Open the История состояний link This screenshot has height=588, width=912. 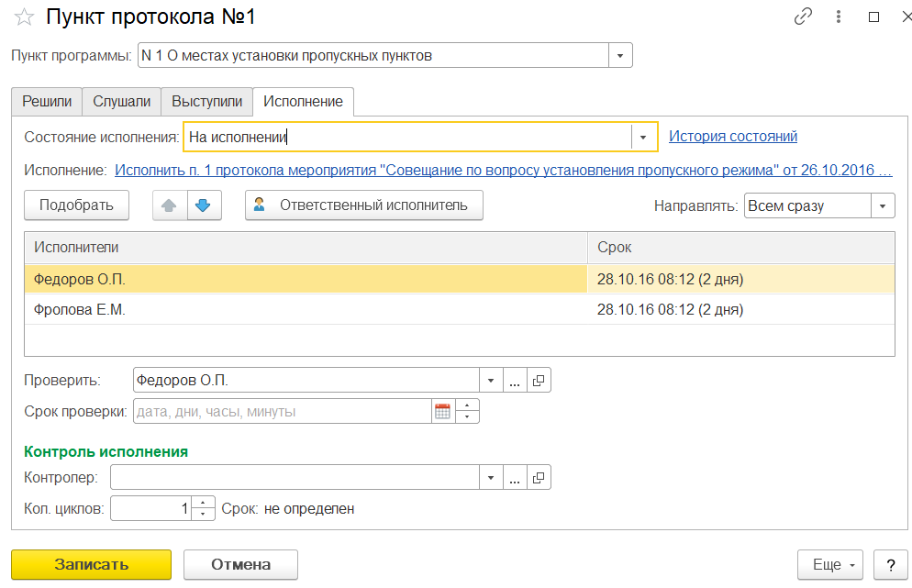(x=732, y=137)
